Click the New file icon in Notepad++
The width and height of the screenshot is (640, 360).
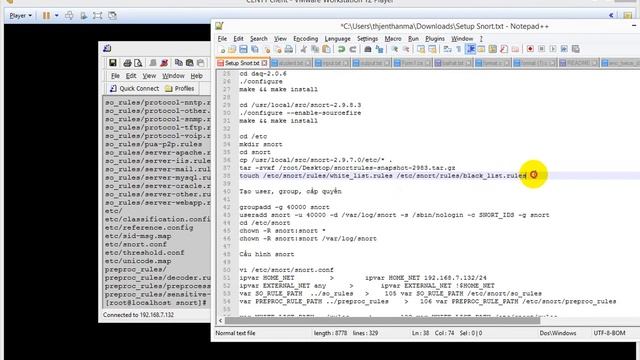click(x=222, y=49)
